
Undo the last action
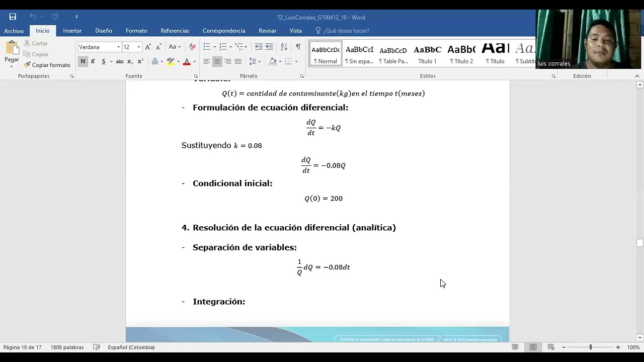tap(33, 17)
